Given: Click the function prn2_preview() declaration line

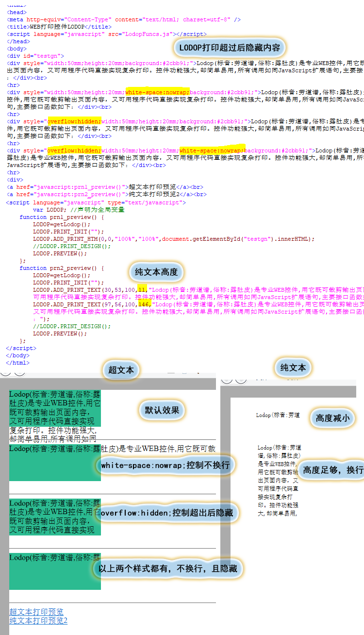Looking at the screenshot, I should point(62,268).
